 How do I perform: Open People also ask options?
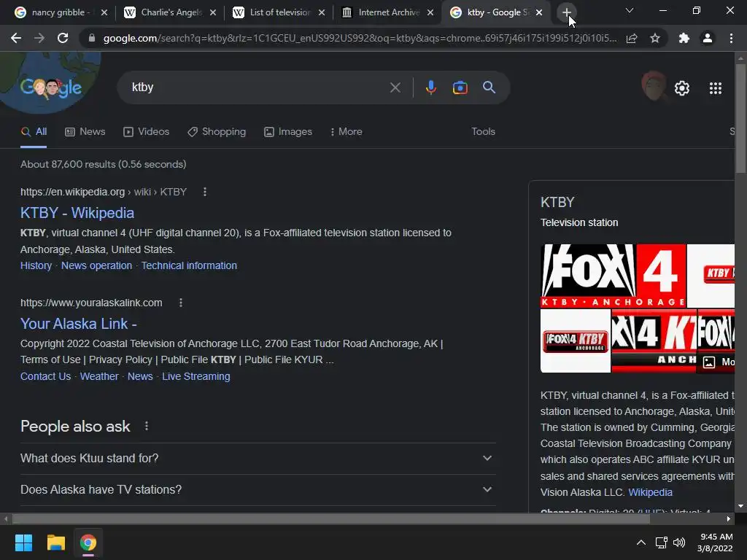pos(146,426)
